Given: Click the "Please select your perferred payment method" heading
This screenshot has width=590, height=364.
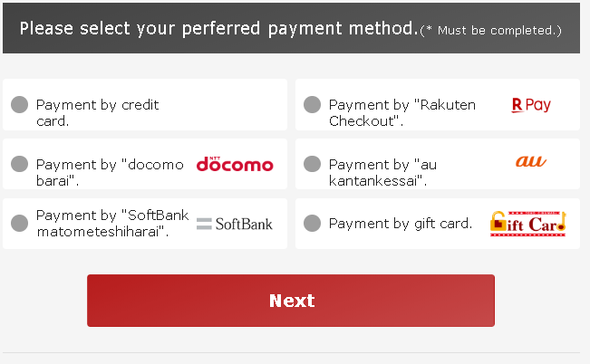Looking at the screenshot, I should pos(218,28).
